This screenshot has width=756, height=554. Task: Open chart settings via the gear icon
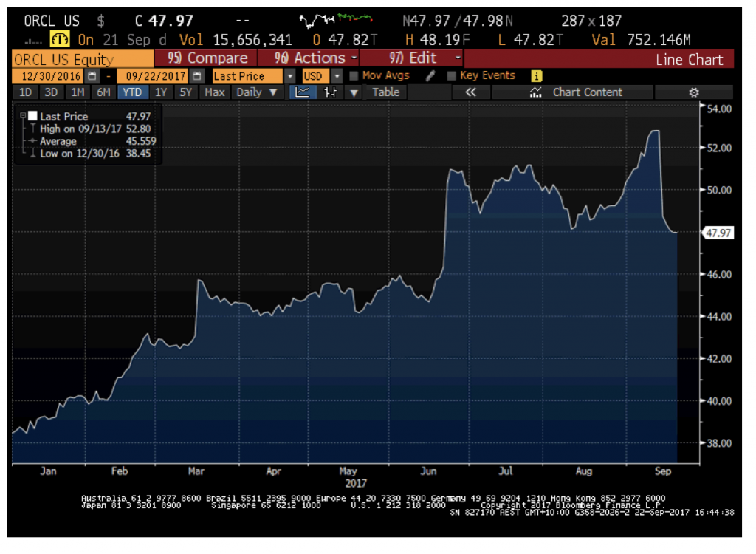[x=694, y=92]
